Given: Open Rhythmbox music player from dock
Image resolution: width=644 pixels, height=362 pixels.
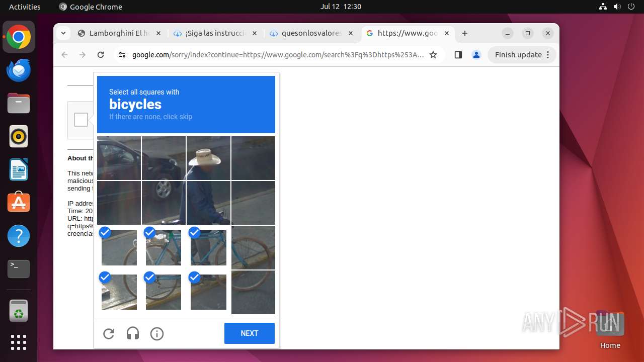Looking at the screenshot, I should tap(19, 136).
